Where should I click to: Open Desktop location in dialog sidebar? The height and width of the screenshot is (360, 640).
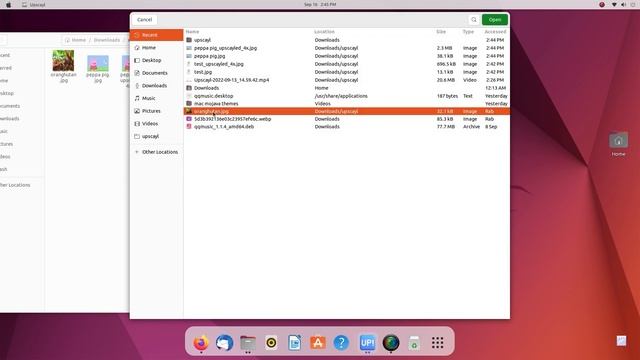[x=157, y=60]
